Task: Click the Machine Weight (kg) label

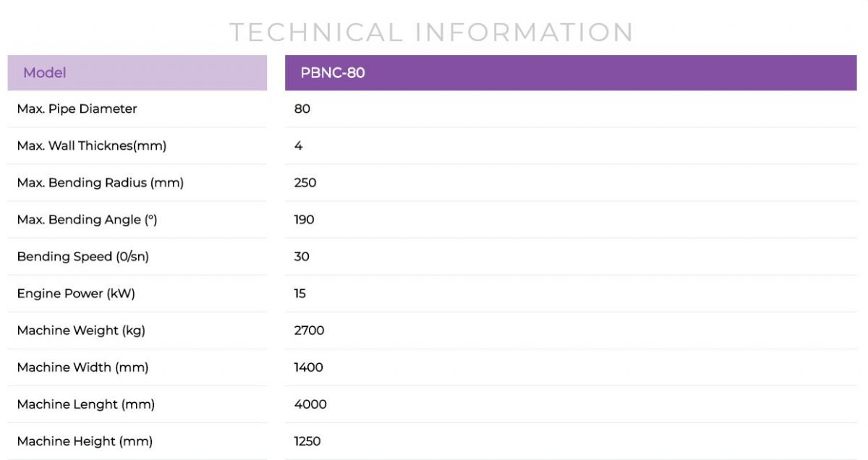Action: coord(81,331)
